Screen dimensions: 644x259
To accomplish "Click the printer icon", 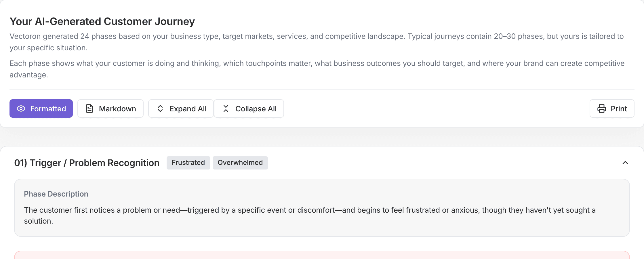I will click(601, 108).
